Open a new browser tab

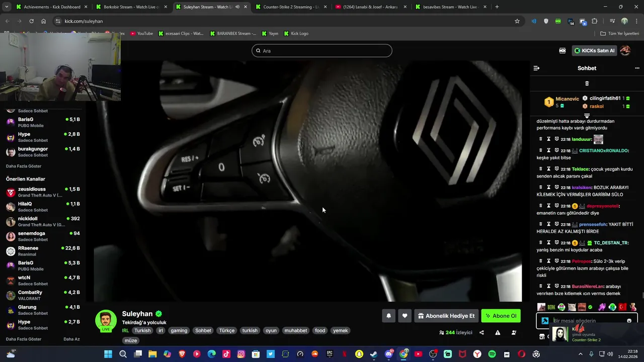[497, 7]
